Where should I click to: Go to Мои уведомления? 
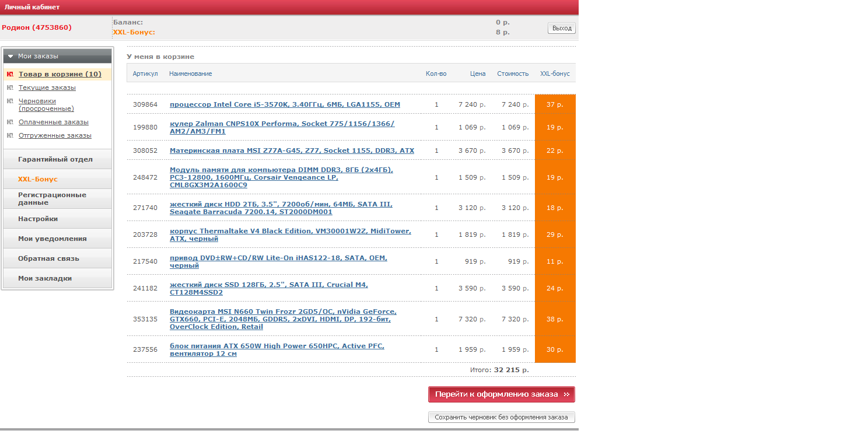[x=52, y=239]
